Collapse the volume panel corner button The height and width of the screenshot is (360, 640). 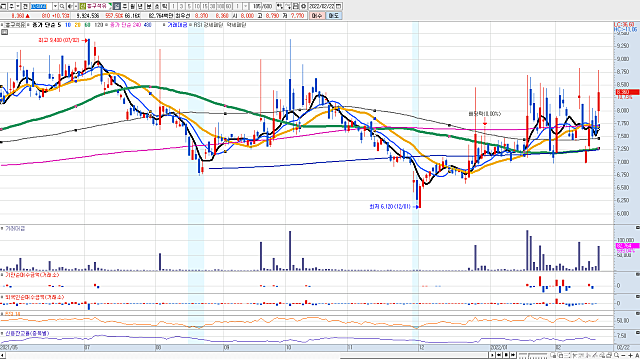pos(638,227)
